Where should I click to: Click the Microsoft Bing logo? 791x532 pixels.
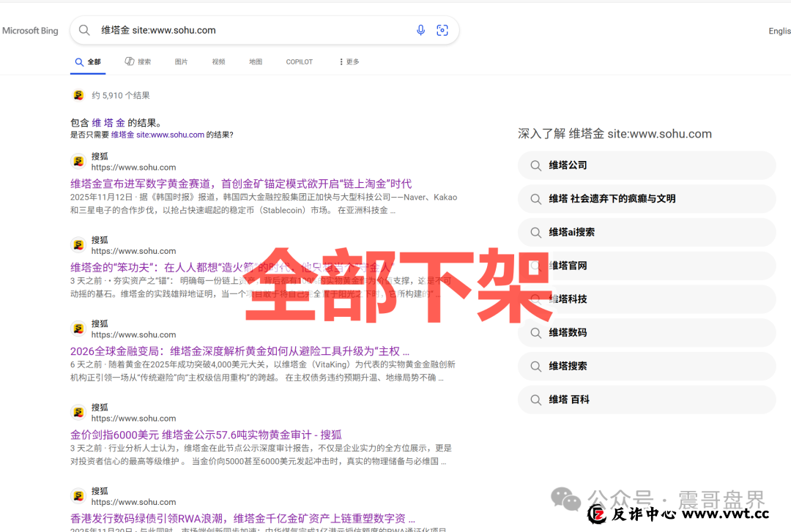(x=30, y=30)
